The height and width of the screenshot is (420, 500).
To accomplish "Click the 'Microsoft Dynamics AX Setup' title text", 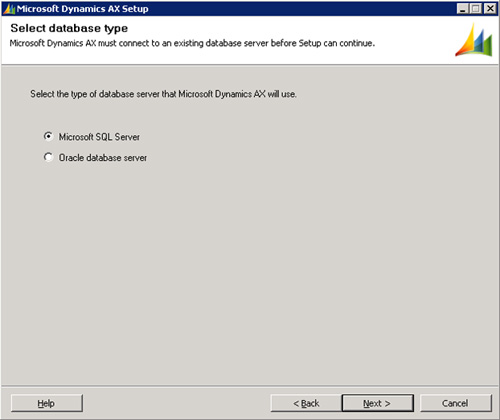I will click(83, 9).
